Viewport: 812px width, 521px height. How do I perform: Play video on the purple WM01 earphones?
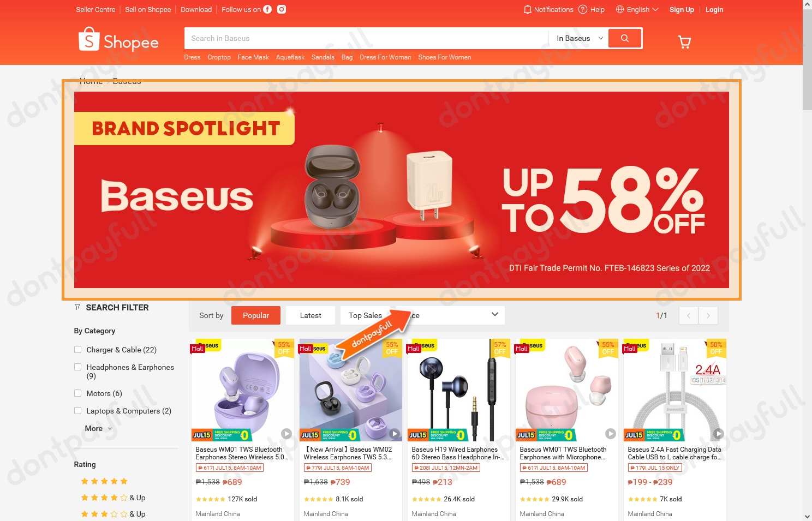coord(286,434)
